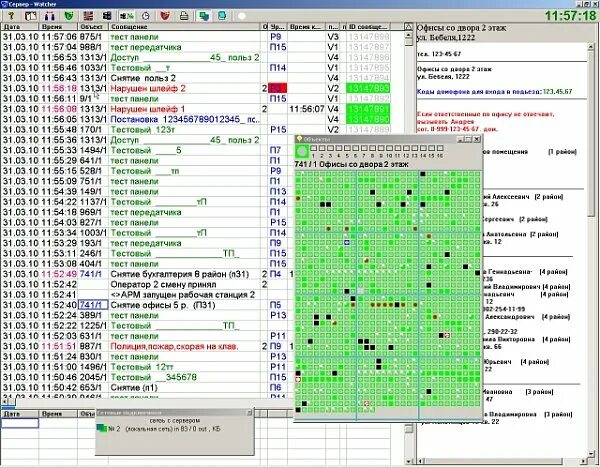Viewport: 600px width, 468px height.
Task: Click the key icon in the toolbar
Action: [x=11, y=16]
